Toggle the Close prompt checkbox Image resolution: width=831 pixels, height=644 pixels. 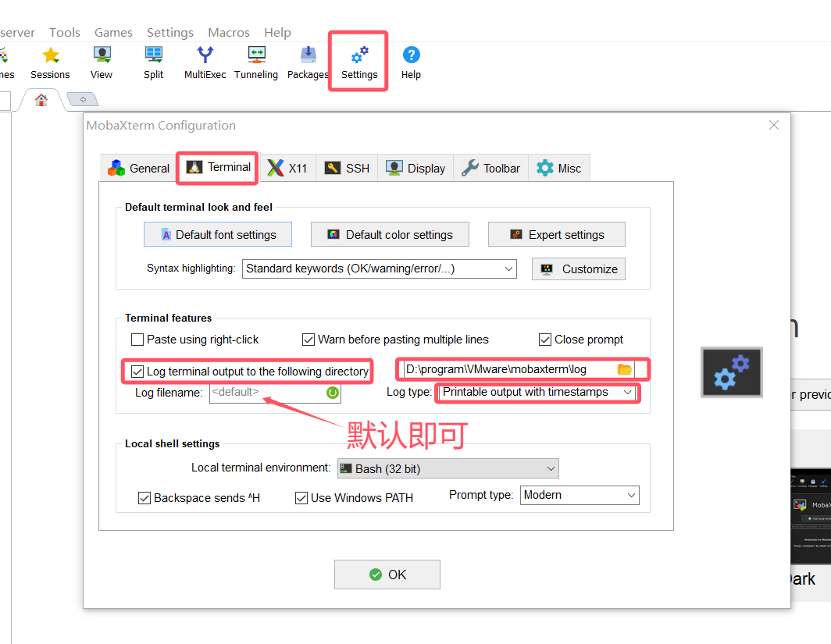point(545,340)
